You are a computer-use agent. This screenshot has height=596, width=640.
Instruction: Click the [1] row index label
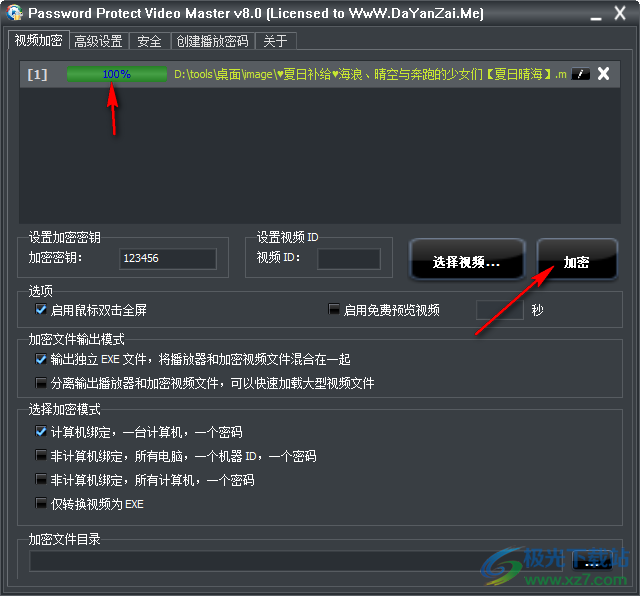(37, 74)
